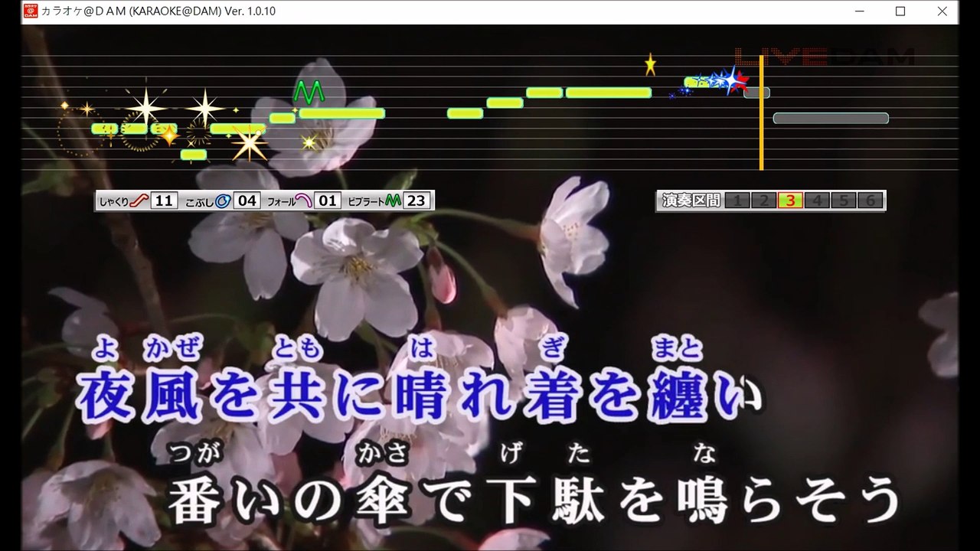The image size is (980, 551).
Task: Select performance section 1
Action: tap(737, 201)
